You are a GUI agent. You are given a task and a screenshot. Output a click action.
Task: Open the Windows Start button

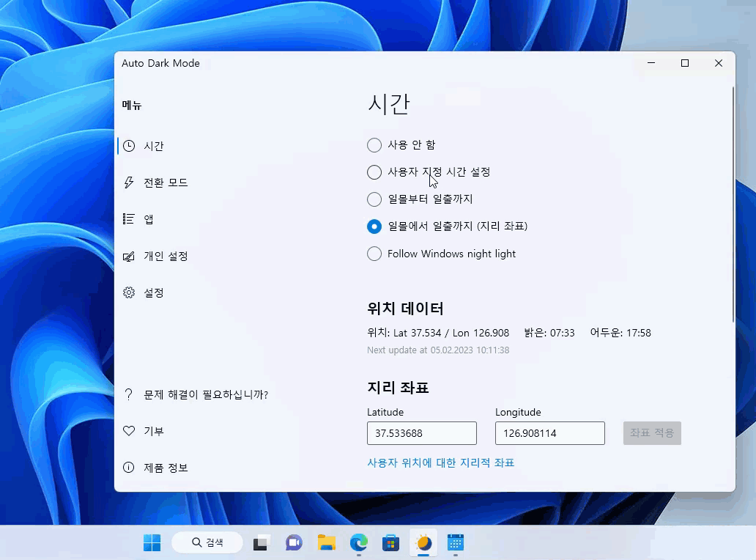pyautogui.click(x=152, y=543)
